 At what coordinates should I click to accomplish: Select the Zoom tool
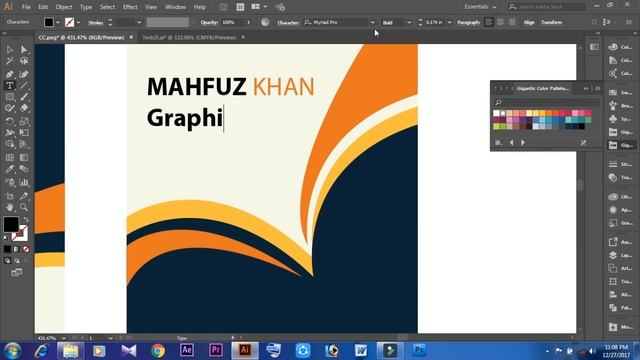(x=24, y=207)
